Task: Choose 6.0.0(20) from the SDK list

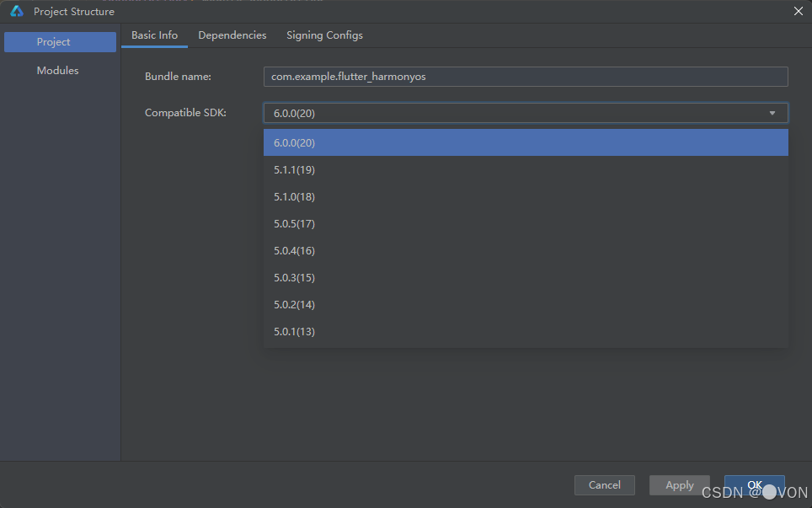Action: 526,142
